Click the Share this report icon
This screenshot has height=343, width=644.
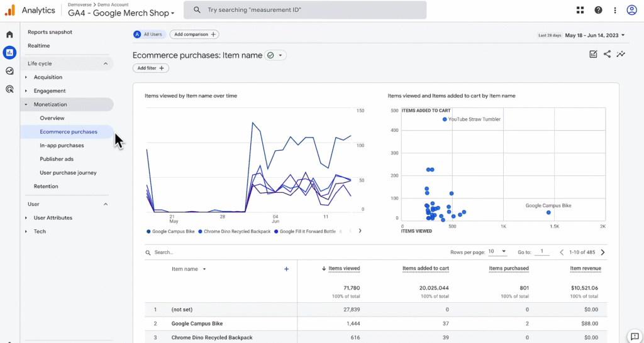[607, 54]
